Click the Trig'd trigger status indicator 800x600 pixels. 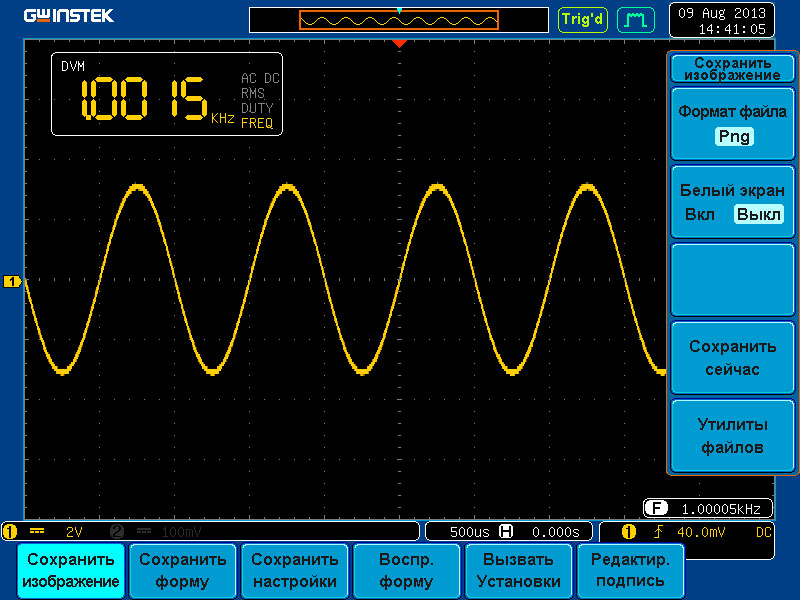click(x=582, y=19)
